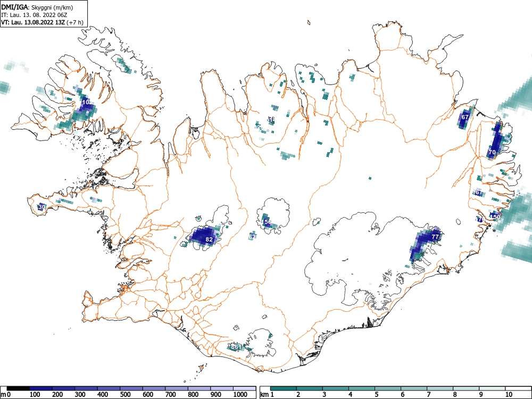The width and height of the screenshot is (532, 399).
Task: Click the 'DMI/IGA: Skyggni (m/km)' title text
Action: (x=37, y=7)
